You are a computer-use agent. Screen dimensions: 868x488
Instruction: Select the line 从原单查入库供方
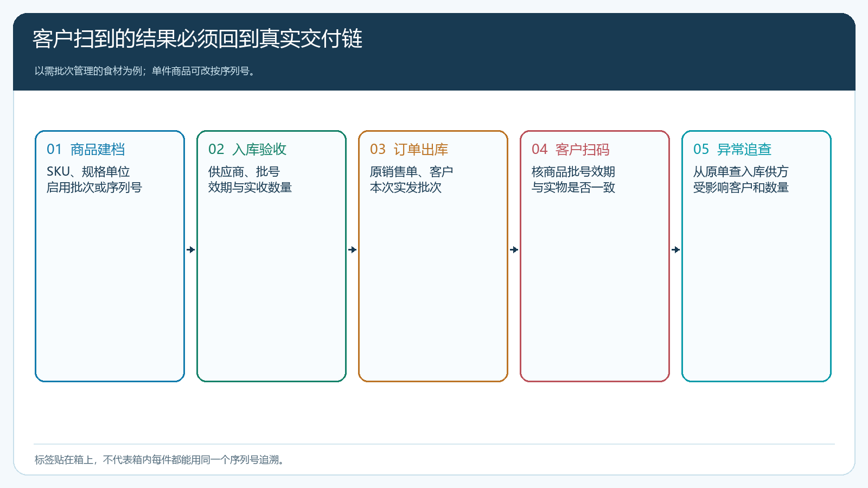[741, 172]
